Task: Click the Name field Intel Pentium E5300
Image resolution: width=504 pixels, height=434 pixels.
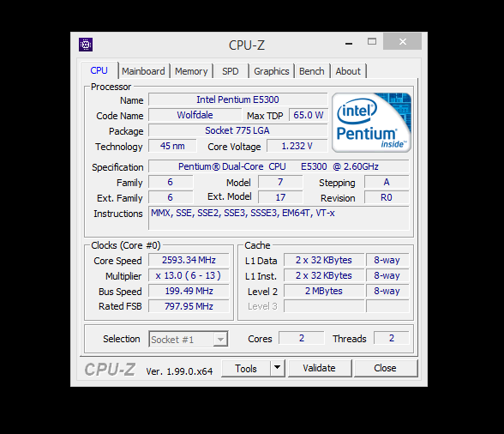Action: (238, 99)
